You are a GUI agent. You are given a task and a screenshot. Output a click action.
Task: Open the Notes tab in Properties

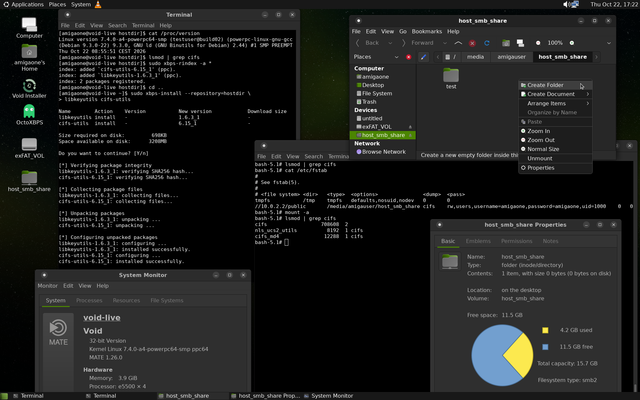point(550,241)
